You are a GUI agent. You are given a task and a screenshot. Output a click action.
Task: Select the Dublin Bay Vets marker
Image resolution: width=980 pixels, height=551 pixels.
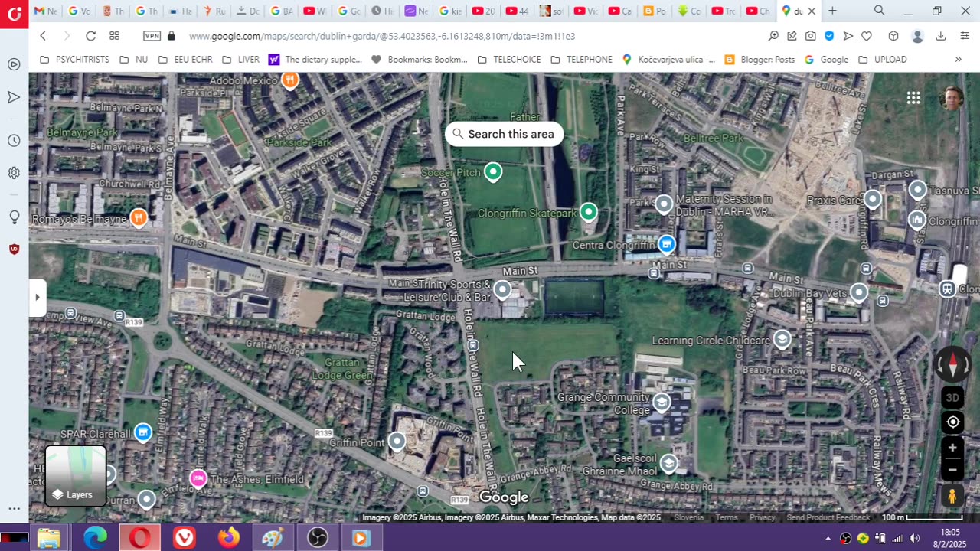click(859, 292)
